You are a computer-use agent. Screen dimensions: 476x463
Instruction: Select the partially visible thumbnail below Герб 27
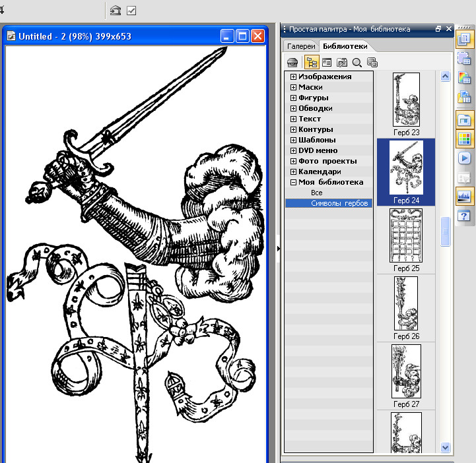(x=406, y=433)
